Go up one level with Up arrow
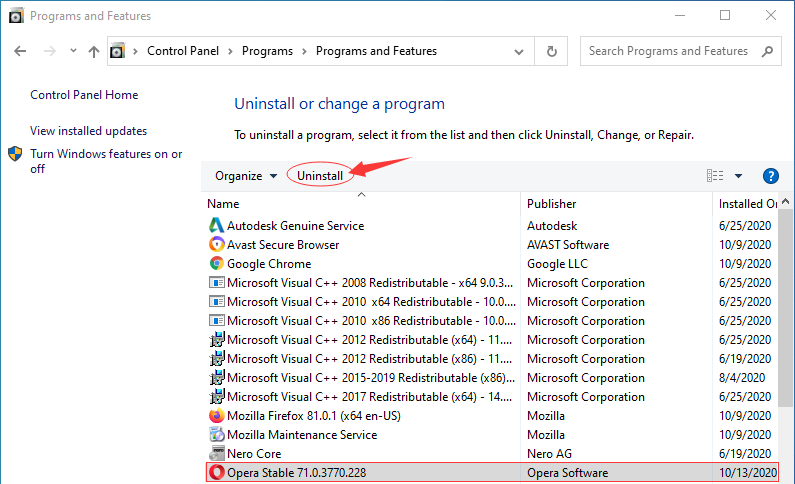 click(94, 51)
